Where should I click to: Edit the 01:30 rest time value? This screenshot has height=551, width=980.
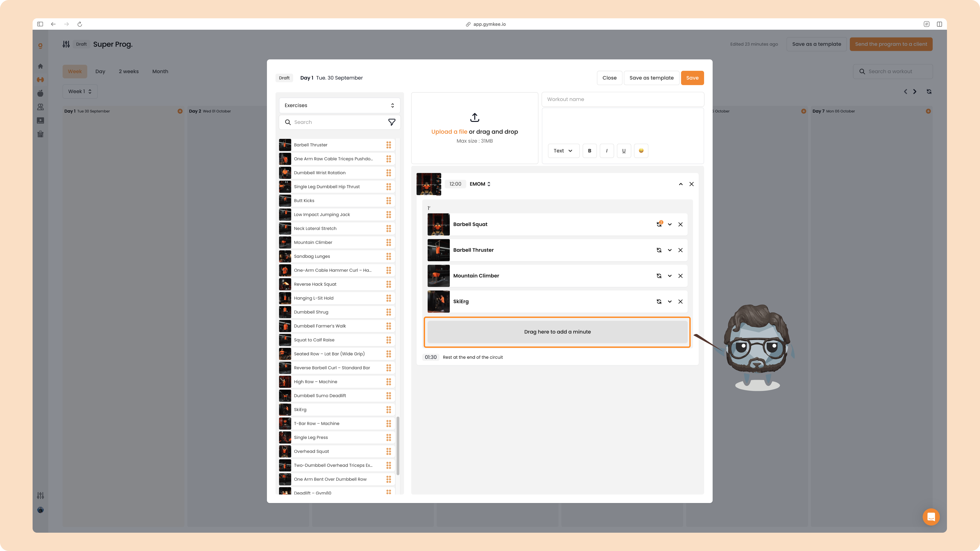pos(430,357)
